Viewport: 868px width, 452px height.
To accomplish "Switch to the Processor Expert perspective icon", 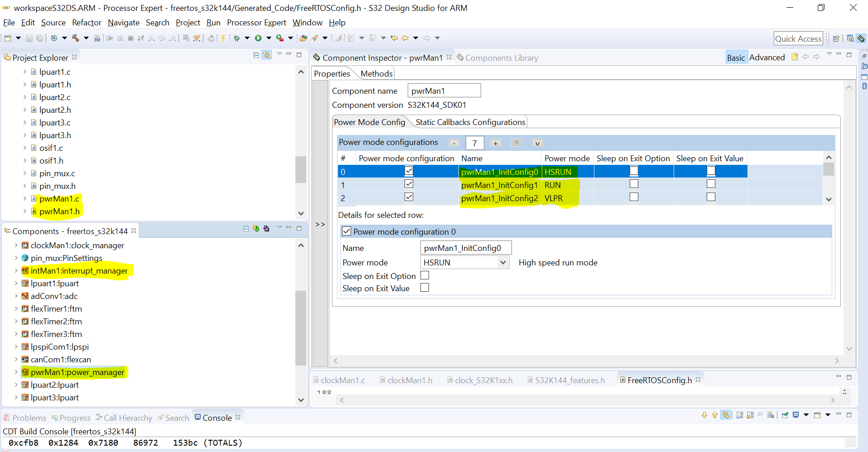I will [x=861, y=38].
